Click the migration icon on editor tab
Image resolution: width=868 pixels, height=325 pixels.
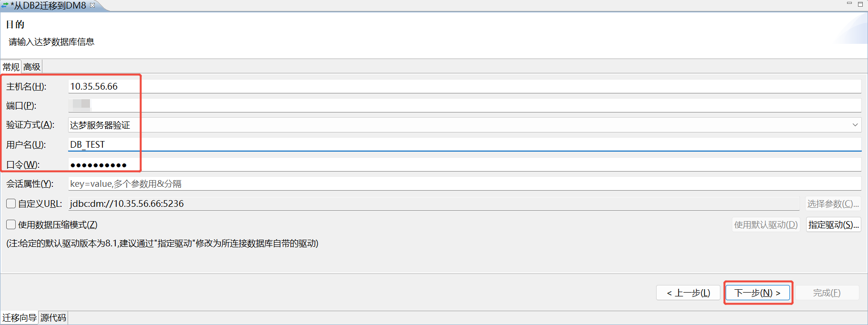point(5,6)
